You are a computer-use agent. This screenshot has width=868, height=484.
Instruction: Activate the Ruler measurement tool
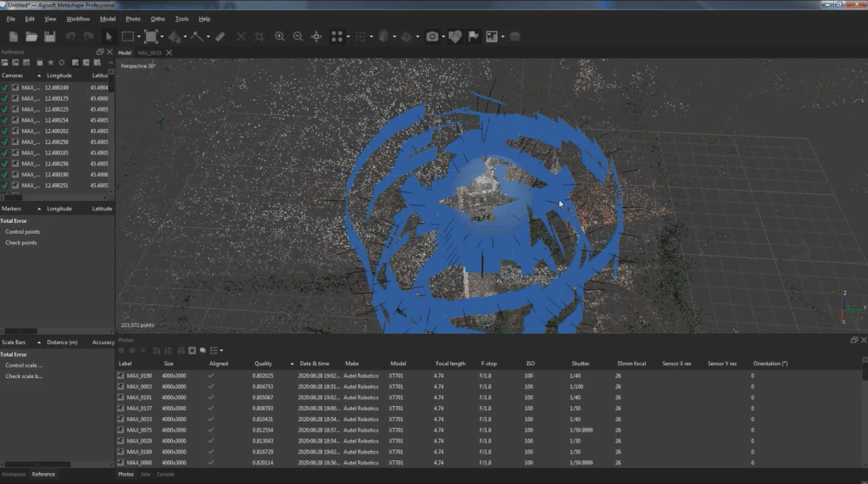click(x=220, y=36)
